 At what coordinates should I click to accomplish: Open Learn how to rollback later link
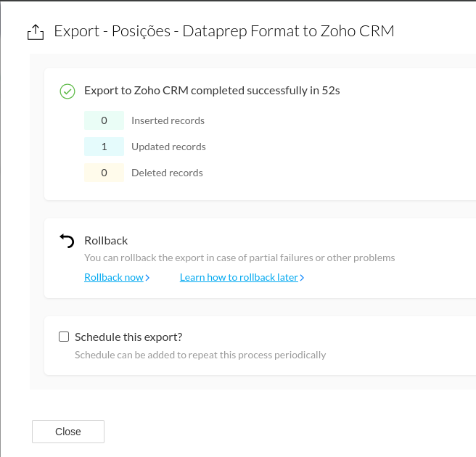point(239,277)
